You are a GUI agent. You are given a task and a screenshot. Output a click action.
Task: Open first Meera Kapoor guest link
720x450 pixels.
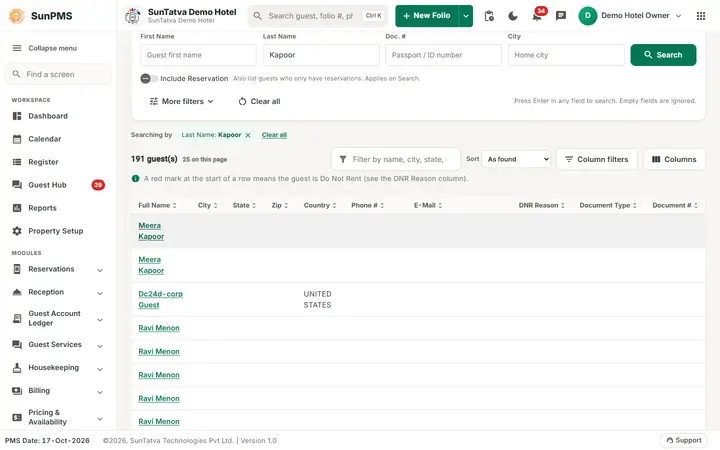tap(151, 231)
